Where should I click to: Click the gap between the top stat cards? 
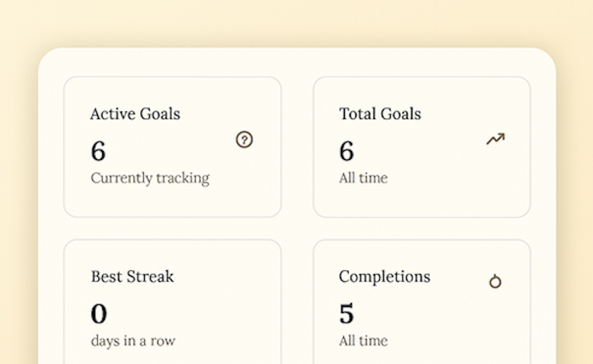[297, 146]
